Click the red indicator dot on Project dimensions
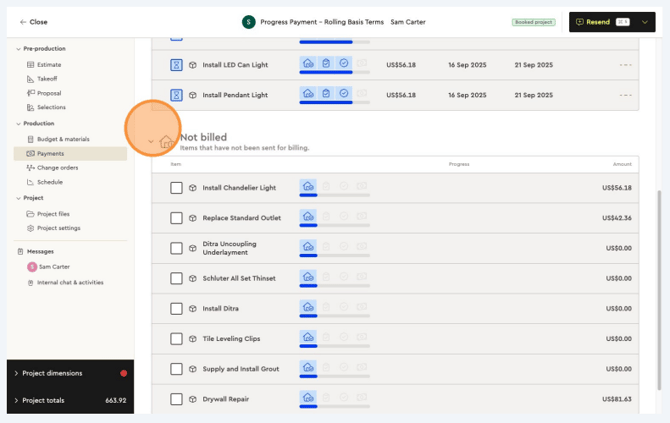 click(124, 373)
